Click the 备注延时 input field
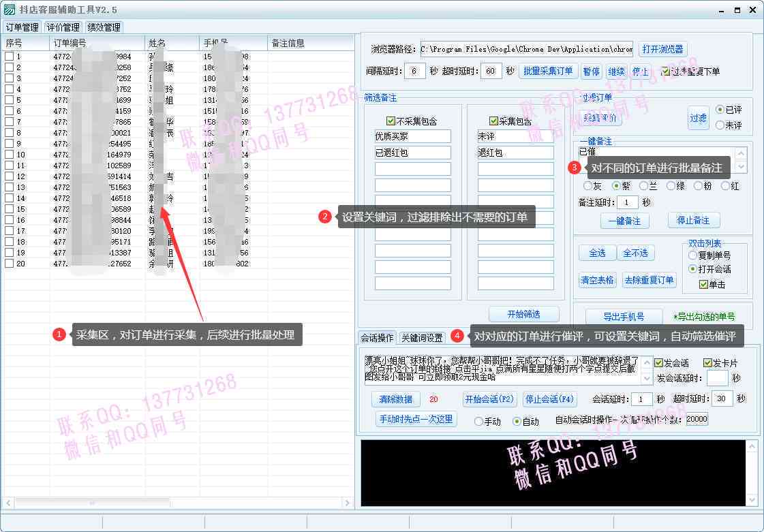The image size is (764, 532). click(x=628, y=202)
